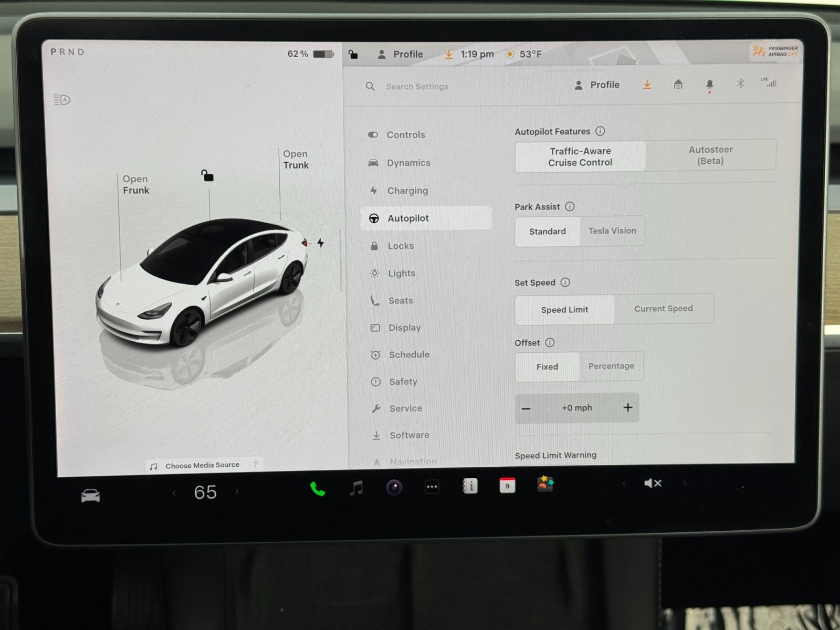Open Bluetooth settings icon
The width and height of the screenshot is (840, 630).
coord(740,83)
